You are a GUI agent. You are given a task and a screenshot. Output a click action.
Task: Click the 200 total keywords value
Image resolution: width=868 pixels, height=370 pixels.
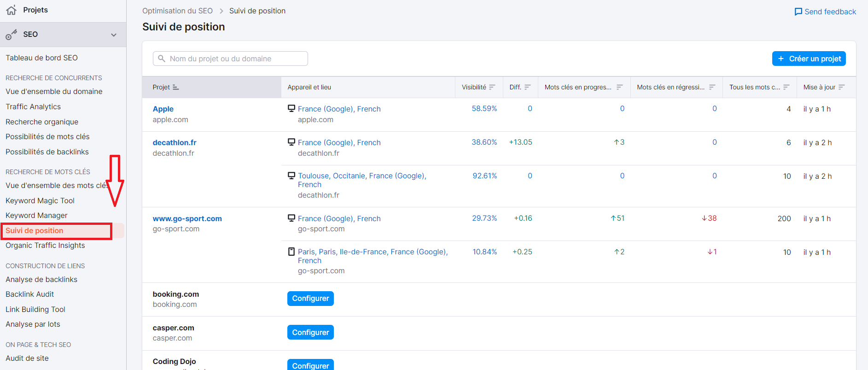[784, 218]
